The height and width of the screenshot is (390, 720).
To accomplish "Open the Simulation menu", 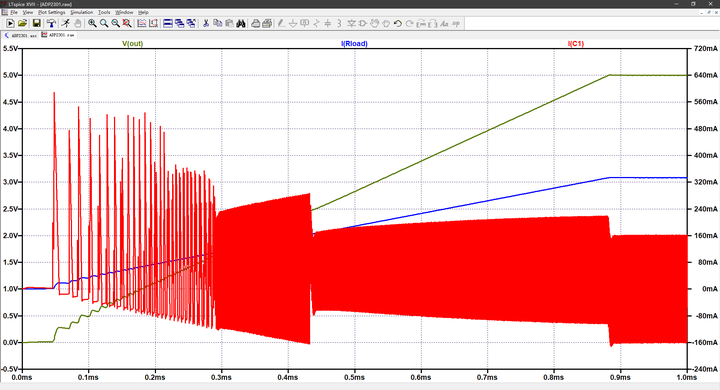I will pyautogui.click(x=82, y=12).
